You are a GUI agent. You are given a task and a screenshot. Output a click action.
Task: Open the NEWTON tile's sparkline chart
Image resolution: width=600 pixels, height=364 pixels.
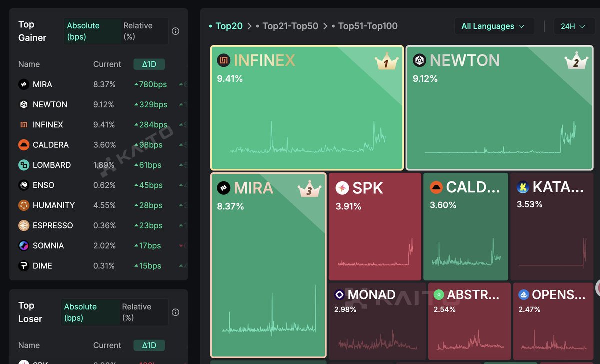(500, 137)
